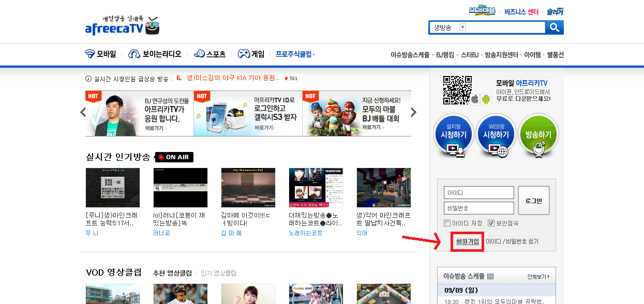This screenshot has height=304, width=644.
Task: Open the 갤럭시S3 받자 banner
Action: click(248, 113)
